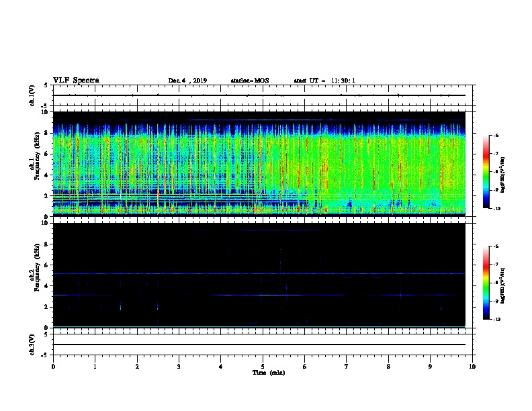This screenshot has height=411, width=532.
Task: Click the "2" kHz tick on ch.1 axis
Action: click(47, 195)
